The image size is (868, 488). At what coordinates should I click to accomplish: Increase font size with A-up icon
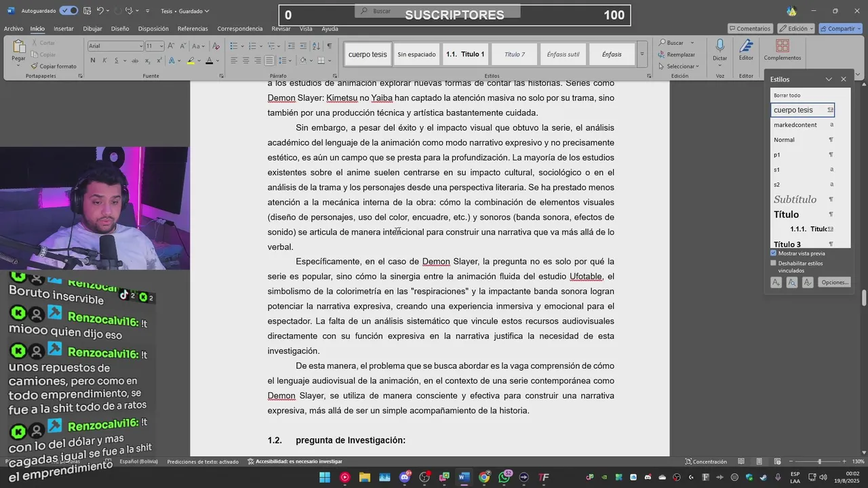(171, 46)
